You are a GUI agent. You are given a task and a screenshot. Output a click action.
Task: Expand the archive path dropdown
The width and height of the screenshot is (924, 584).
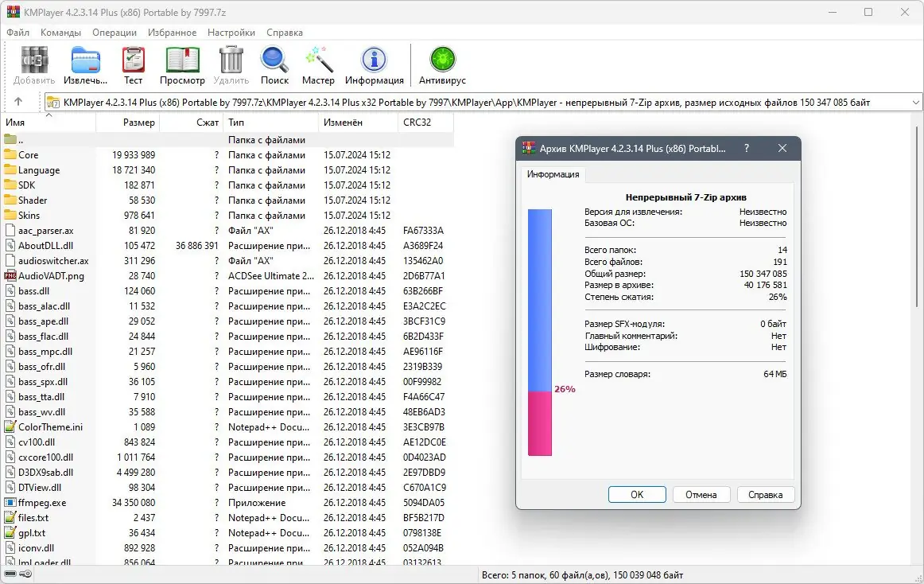(915, 102)
